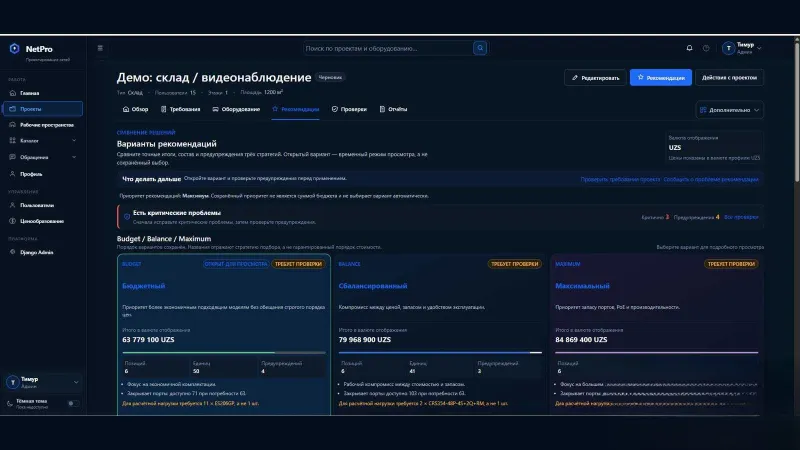Image resolution: width=800 pixels, height=450 pixels.
Task: Switch to the Обзор tab
Action: [x=135, y=109]
